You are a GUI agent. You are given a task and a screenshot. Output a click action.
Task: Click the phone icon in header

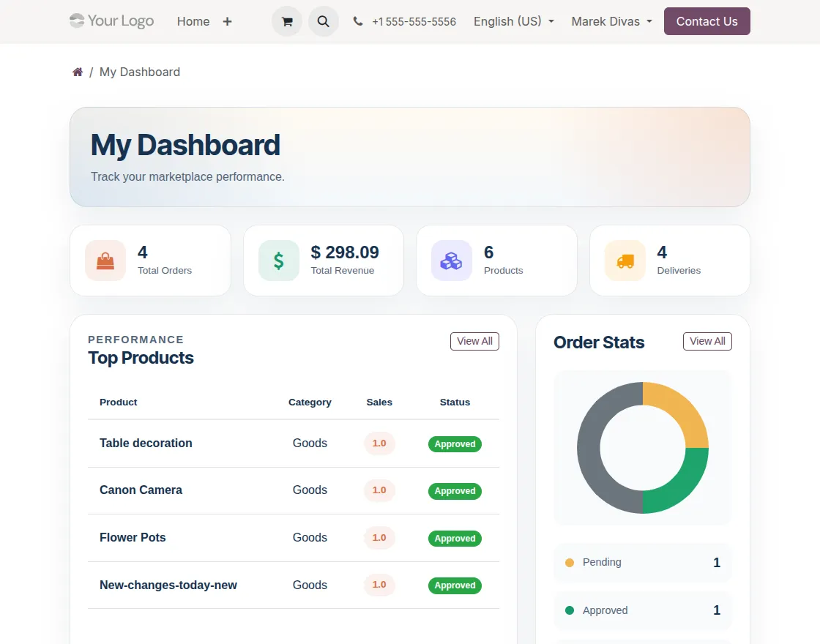pyautogui.click(x=358, y=21)
